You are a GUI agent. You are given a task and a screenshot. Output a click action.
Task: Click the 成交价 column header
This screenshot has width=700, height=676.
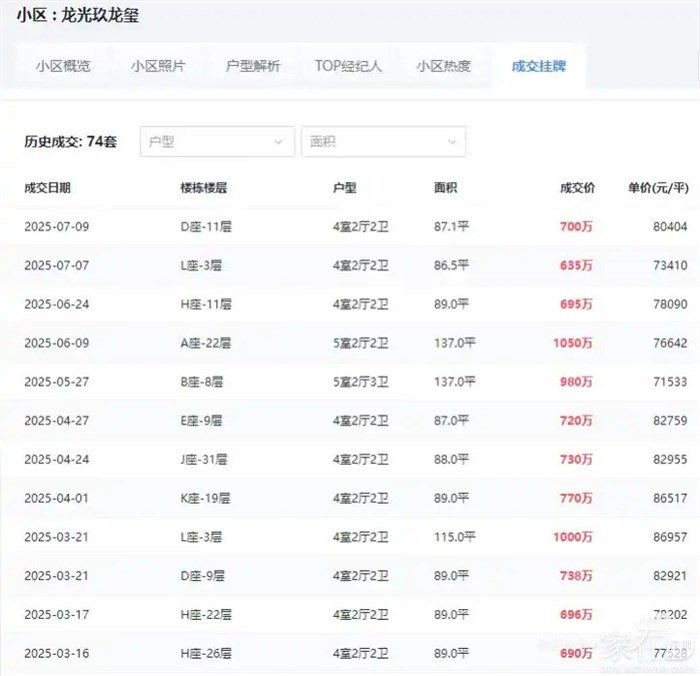tap(578, 188)
